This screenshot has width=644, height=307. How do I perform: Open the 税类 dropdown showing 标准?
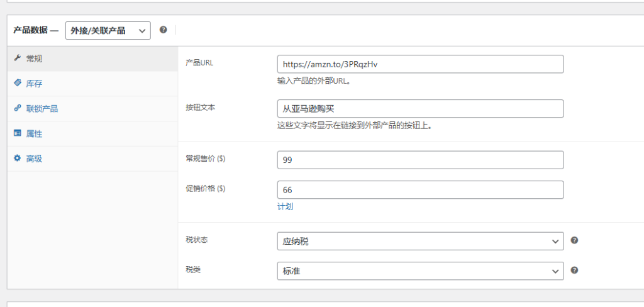point(420,271)
